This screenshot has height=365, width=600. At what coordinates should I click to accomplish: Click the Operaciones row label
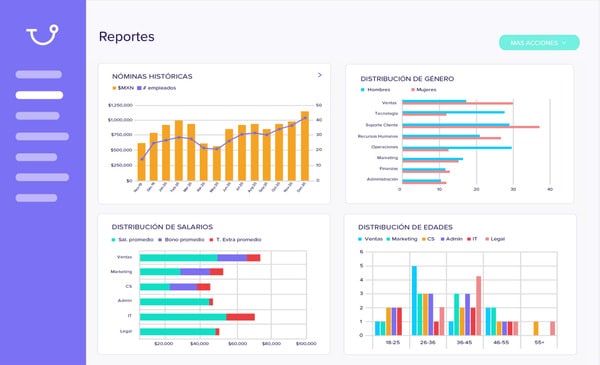(385, 147)
